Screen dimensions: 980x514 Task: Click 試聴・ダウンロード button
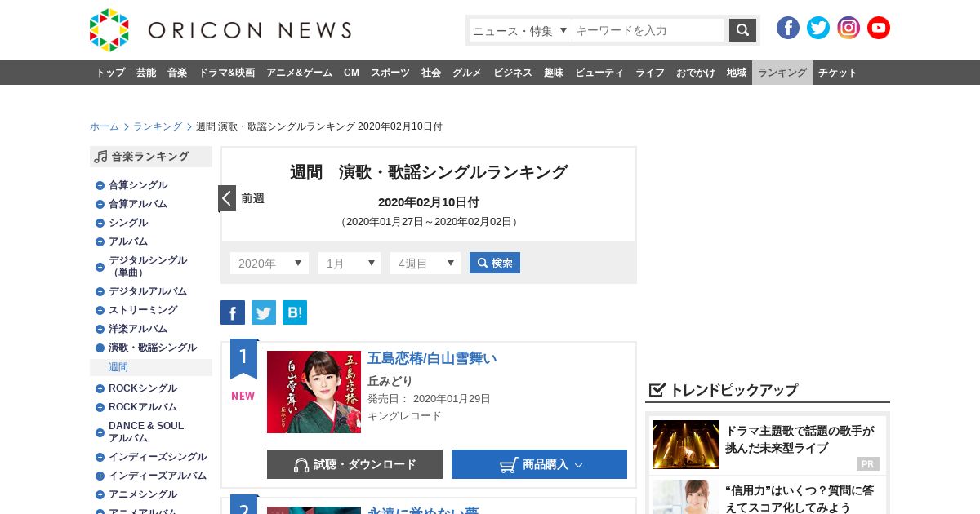[x=354, y=464]
